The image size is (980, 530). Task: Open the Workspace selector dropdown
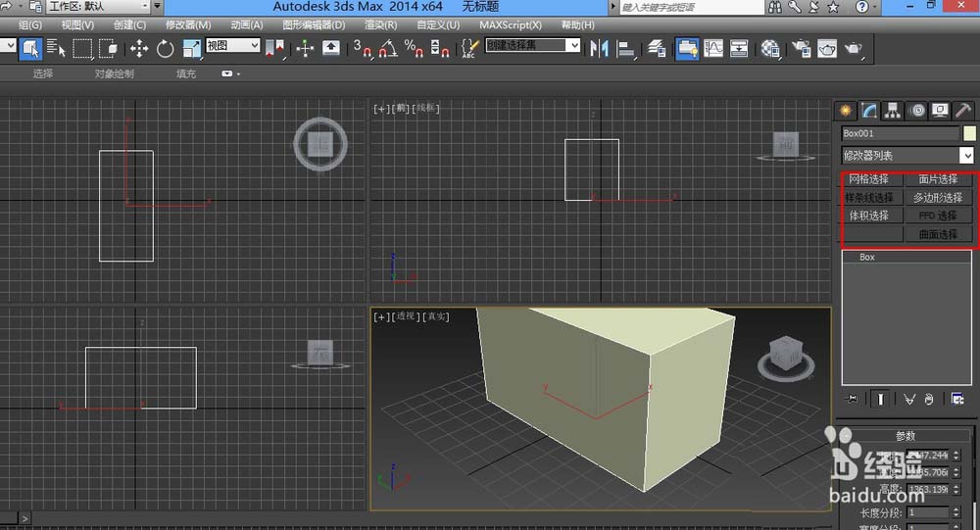tap(99, 6)
